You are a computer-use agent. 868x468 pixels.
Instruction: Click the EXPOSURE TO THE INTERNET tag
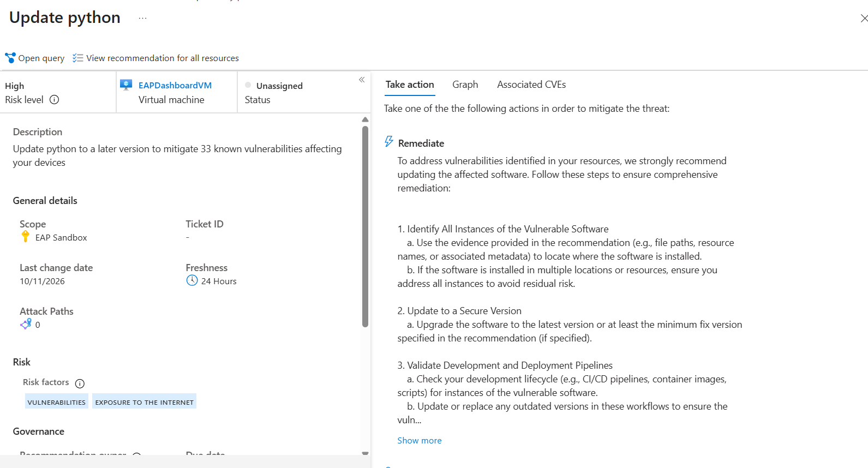tap(145, 402)
